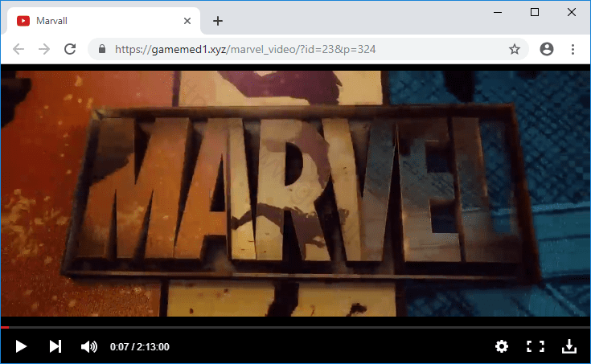Screen dimensions: 591x364
Task: Click the red video progress bar
Action: point(5,328)
